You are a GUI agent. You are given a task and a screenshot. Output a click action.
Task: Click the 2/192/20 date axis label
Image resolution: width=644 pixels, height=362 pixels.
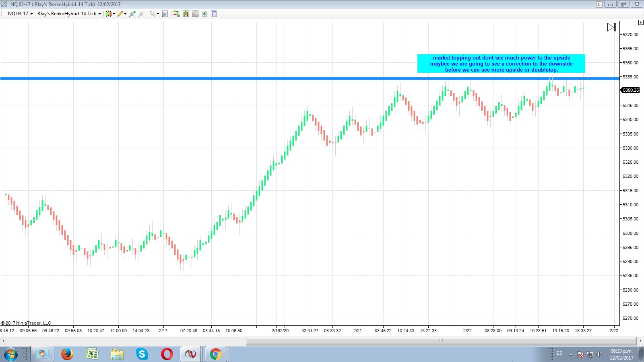[280, 331]
